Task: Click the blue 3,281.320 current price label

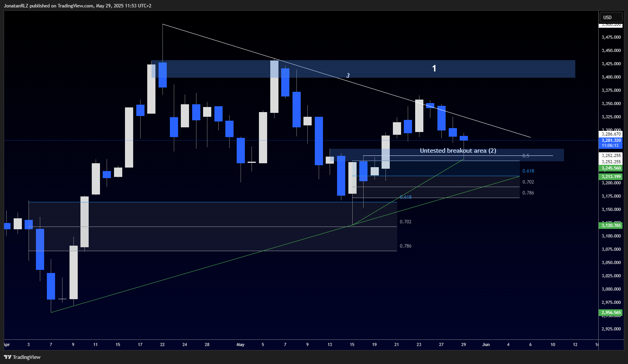Action: [611, 140]
